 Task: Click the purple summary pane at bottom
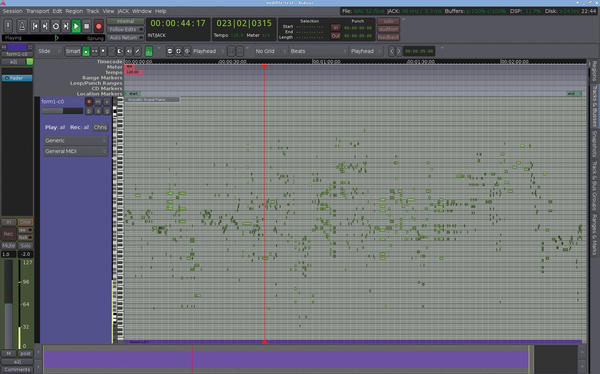coord(286,360)
